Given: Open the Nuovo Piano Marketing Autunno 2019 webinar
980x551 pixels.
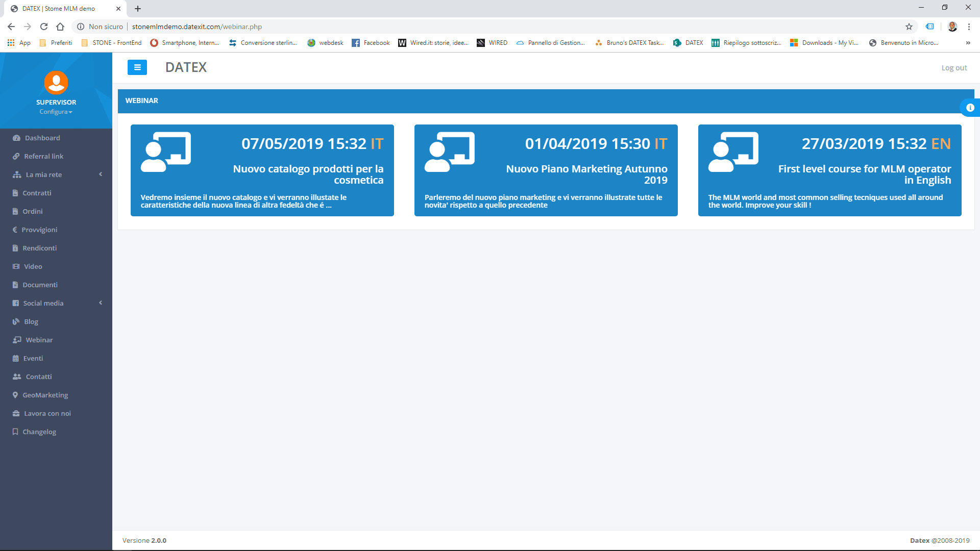Looking at the screenshot, I should tap(546, 170).
